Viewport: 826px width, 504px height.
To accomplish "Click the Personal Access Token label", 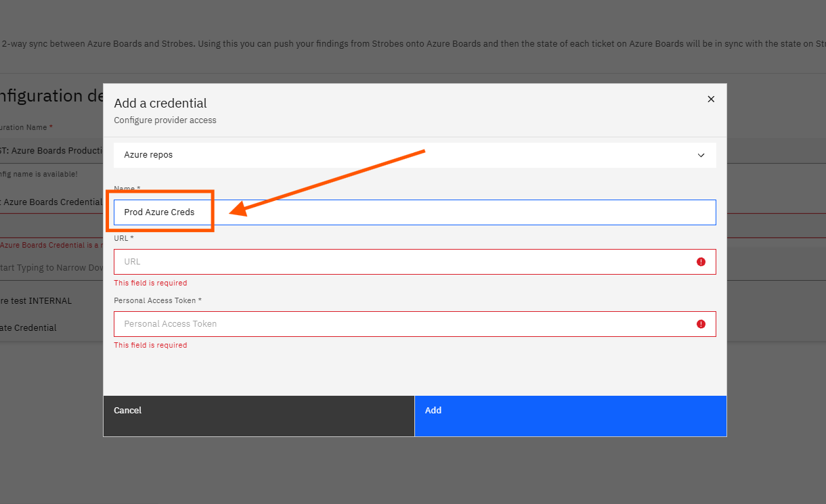I will pyautogui.click(x=158, y=300).
